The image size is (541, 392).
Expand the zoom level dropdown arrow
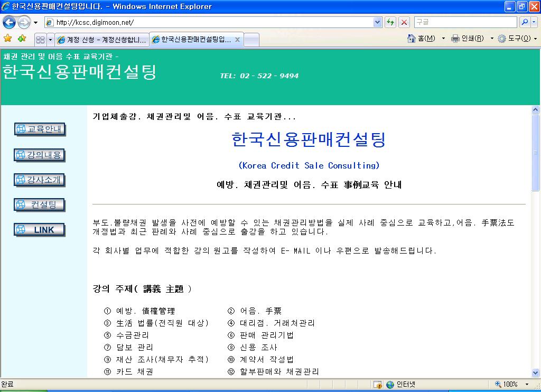pyautogui.click(x=527, y=384)
